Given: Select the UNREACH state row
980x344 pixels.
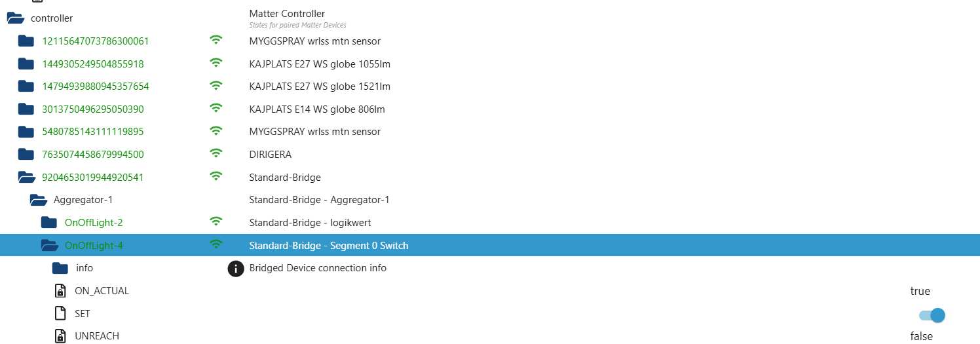Looking at the screenshot, I should [x=97, y=336].
